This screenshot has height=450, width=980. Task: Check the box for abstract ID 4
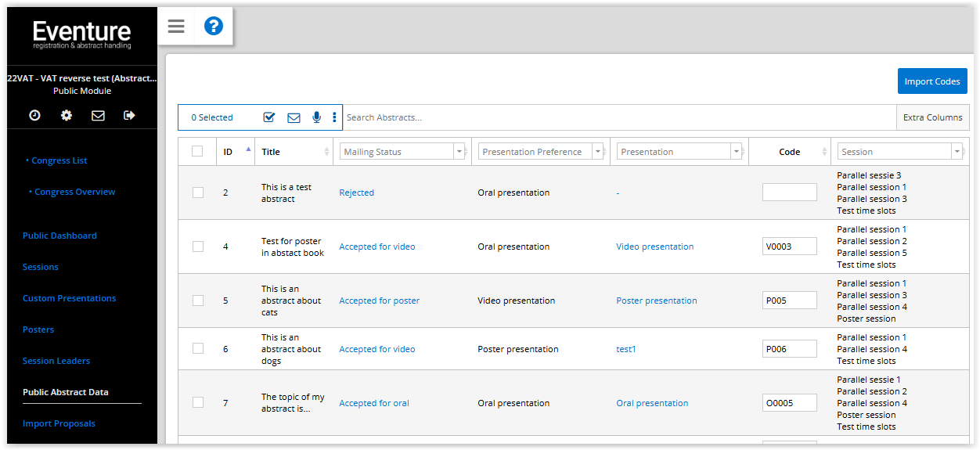pos(198,247)
